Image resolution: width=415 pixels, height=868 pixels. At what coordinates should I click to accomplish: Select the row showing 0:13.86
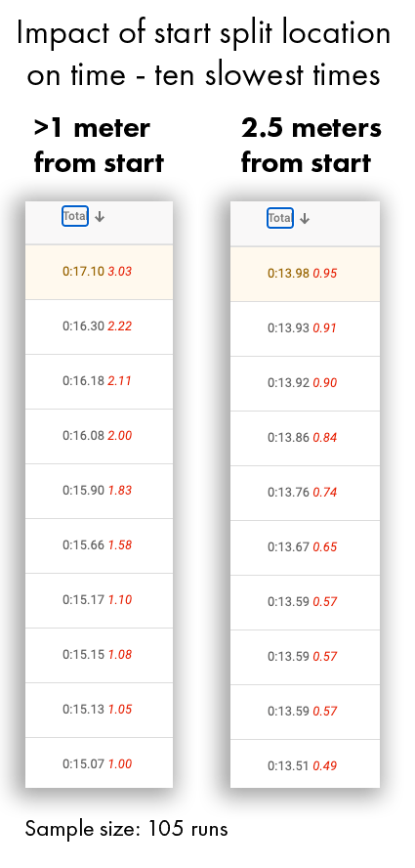(x=305, y=438)
